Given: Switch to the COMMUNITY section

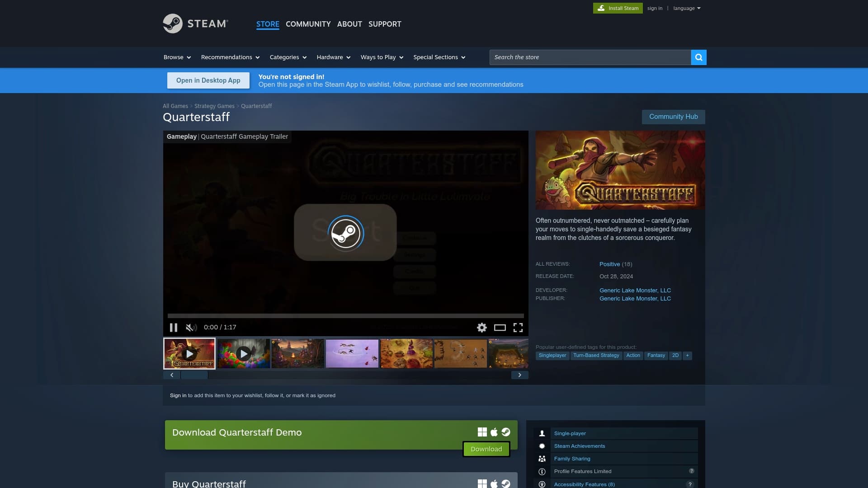Looking at the screenshot, I should coord(308,24).
